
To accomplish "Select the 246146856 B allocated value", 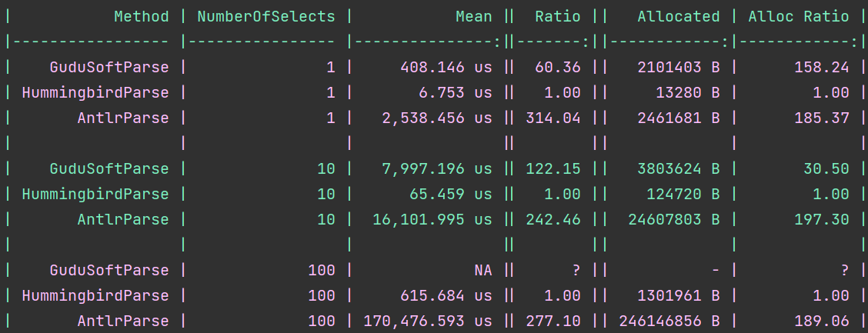I will pos(669,321).
